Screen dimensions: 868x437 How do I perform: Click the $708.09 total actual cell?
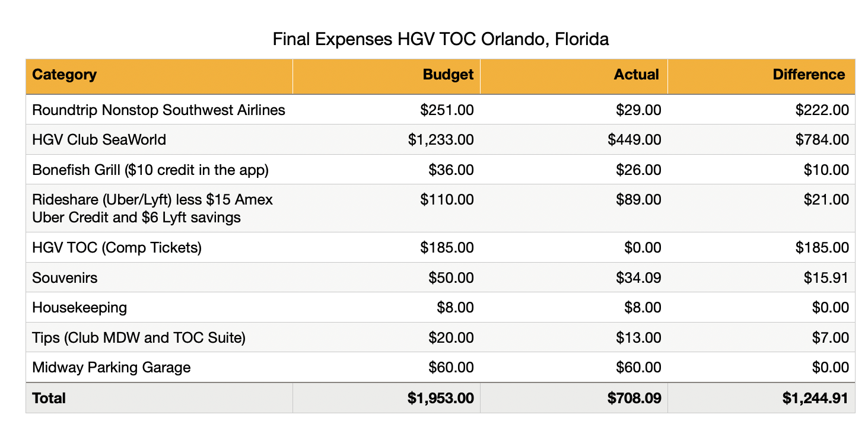(634, 398)
